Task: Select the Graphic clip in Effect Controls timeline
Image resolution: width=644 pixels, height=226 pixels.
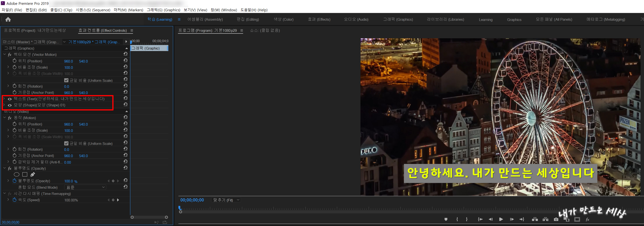Action: pos(150,48)
